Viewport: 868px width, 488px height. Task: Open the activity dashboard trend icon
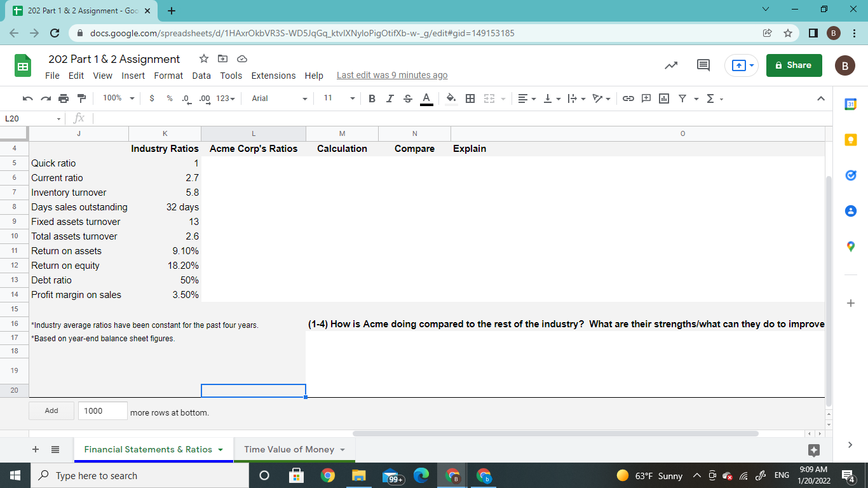(671, 65)
